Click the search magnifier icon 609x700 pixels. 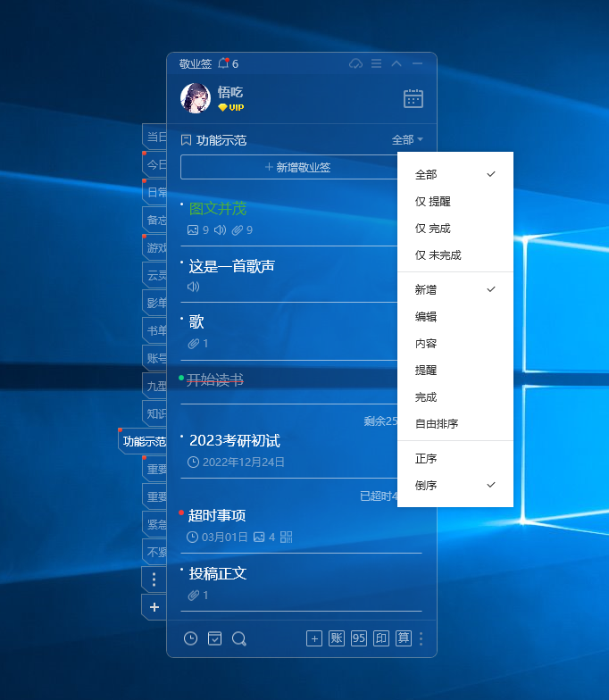(x=239, y=639)
